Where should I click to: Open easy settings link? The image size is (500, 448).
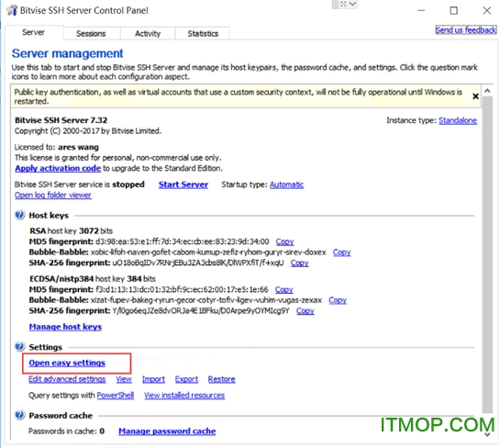tap(67, 363)
